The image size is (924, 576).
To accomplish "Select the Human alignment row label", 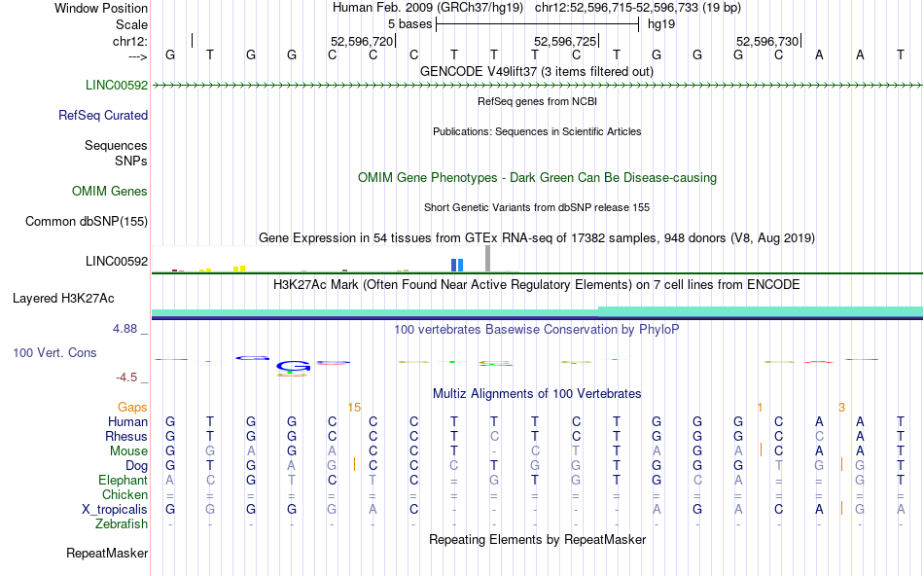I will coord(127,421).
